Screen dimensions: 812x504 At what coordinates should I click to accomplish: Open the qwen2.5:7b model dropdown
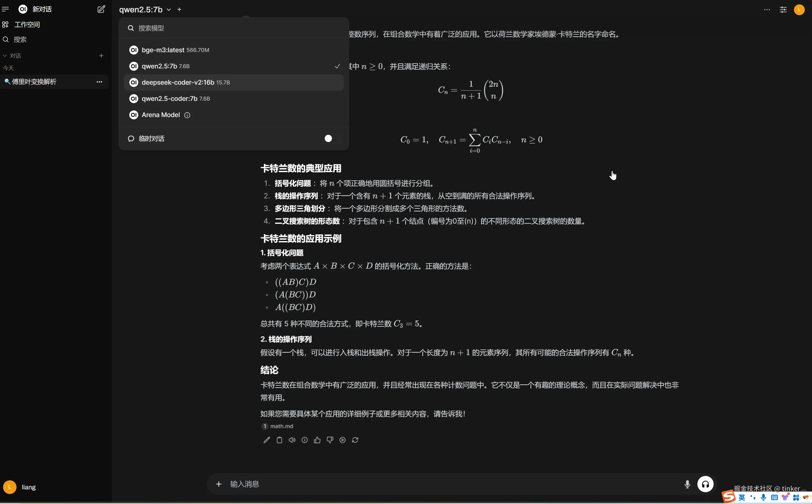coord(145,10)
